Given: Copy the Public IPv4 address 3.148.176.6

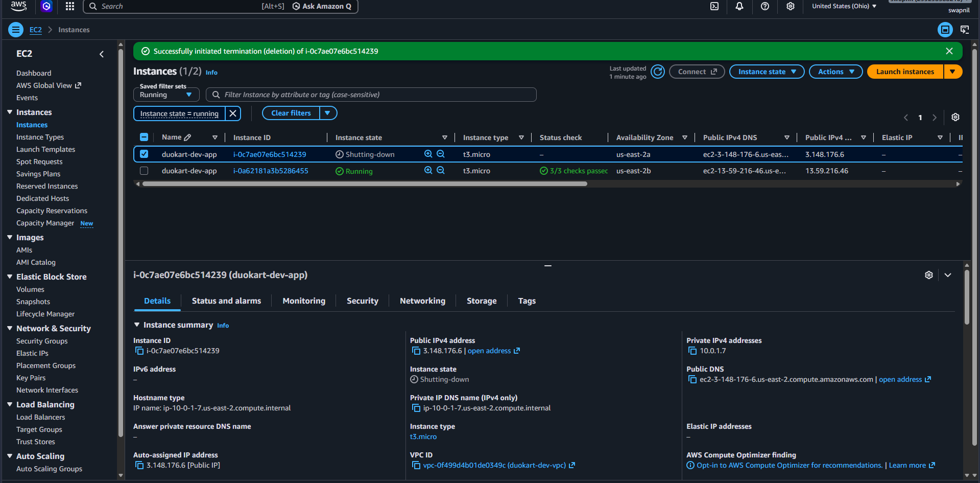Looking at the screenshot, I should point(416,351).
